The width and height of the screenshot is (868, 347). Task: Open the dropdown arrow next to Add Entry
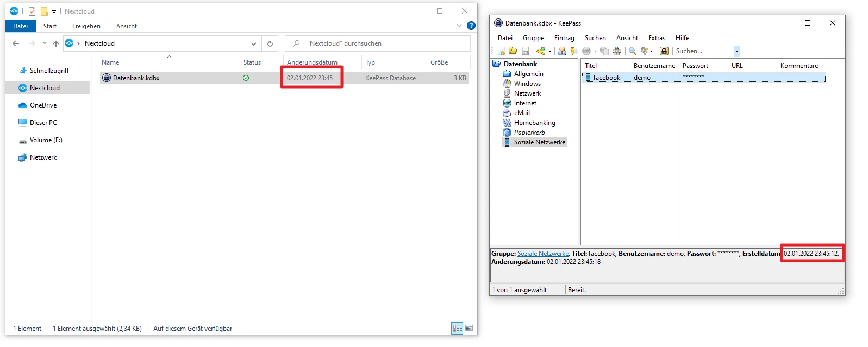[x=549, y=52]
